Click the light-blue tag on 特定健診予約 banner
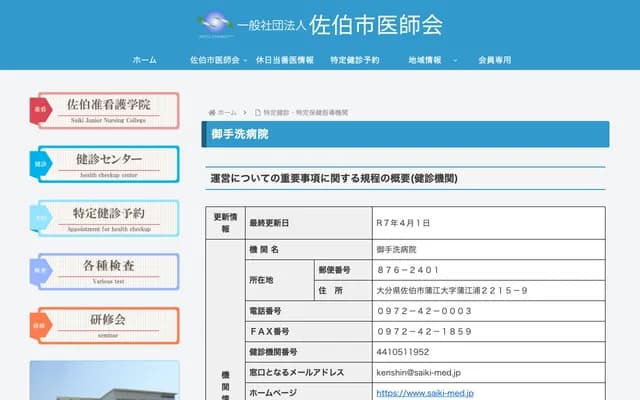The width and height of the screenshot is (640, 400). coord(40,218)
